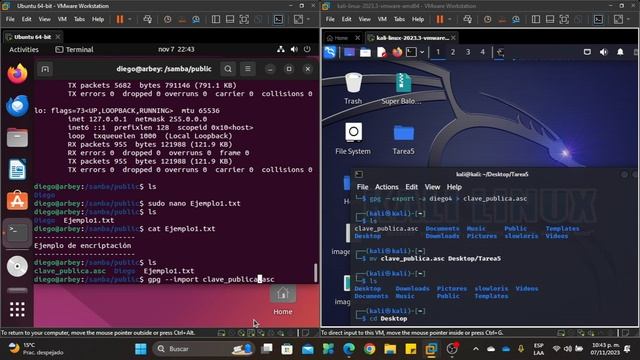This screenshot has width=640, height=360.
Task: Open the clock showing nov 7 22:43
Action: tap(176, 49)
